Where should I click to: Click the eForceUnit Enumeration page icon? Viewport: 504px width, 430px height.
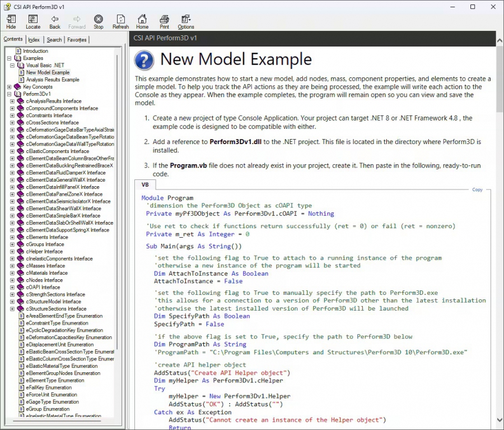point(21,395)
